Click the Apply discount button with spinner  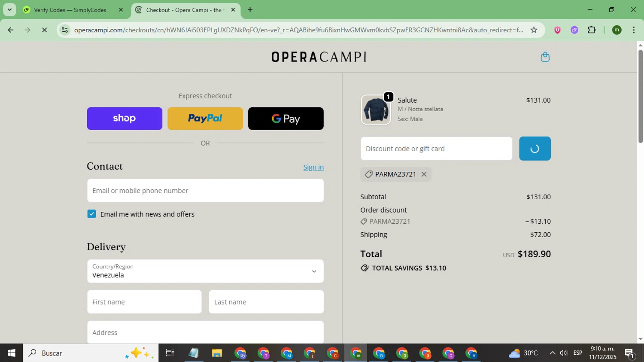[535, 149]
